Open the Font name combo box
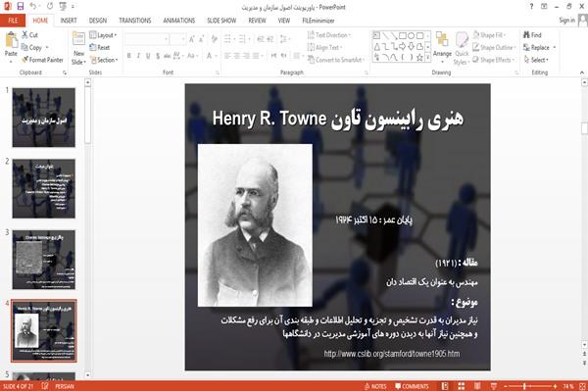The width and height of the screenshot is (588, 391). pyautogui.click(x=146, y=39)
